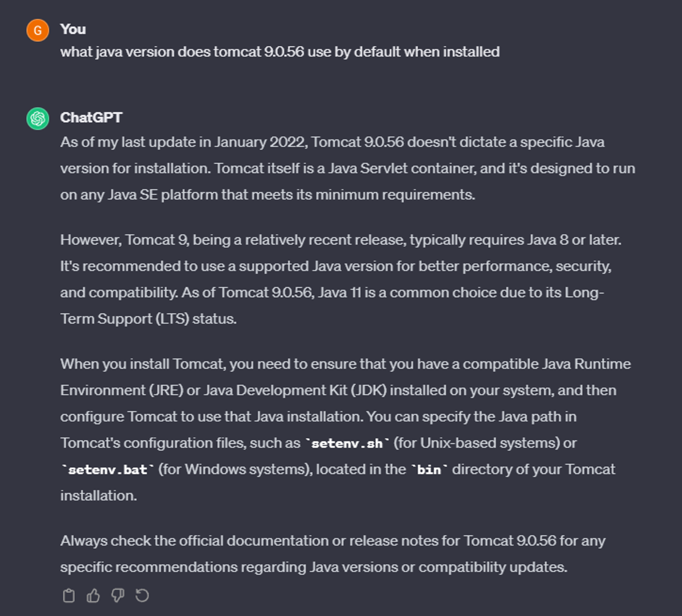Mark the response with thumbs down
682x616 pixels.
[x=118, y=596]
